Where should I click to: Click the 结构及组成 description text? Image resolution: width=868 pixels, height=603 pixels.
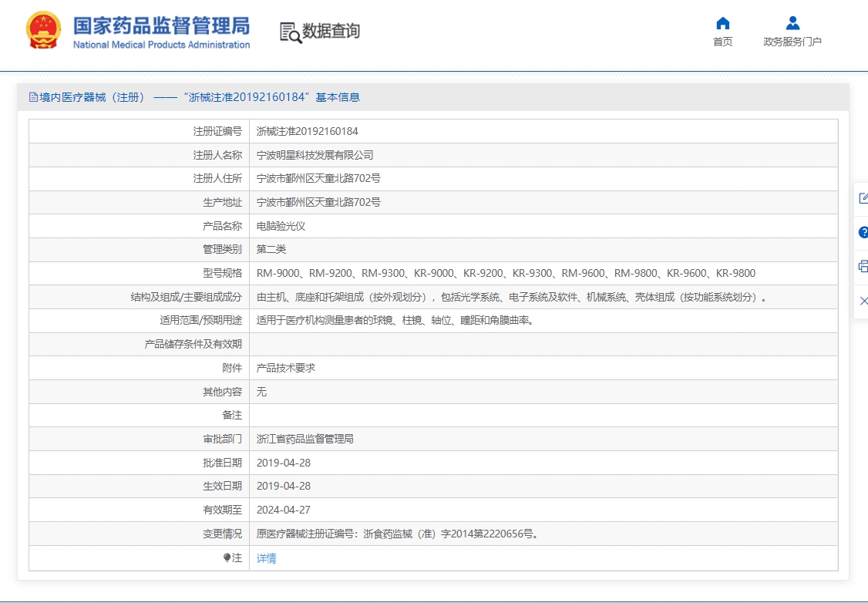[513, 297]
